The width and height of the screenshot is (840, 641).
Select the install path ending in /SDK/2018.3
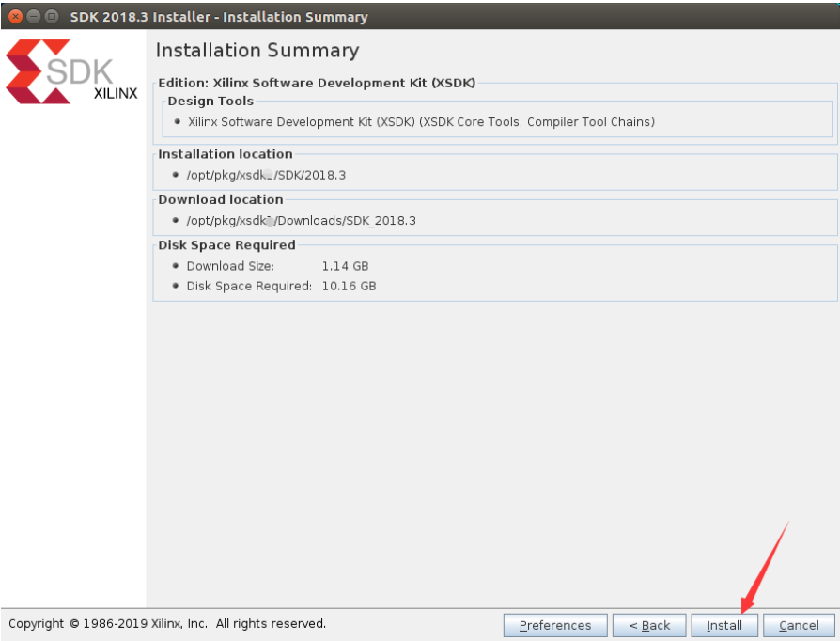[x=266, y=175]
